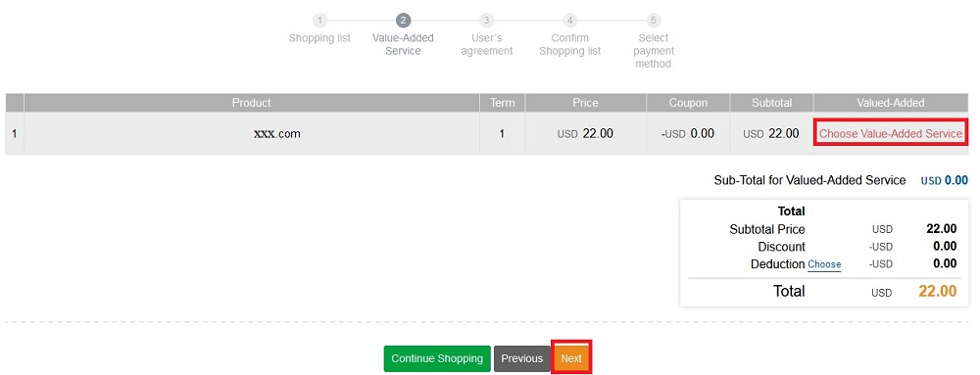The height and width of the screenshot is (375, 980).
Task: Go to User's agreement step label
Action: [x=487, y=44]
